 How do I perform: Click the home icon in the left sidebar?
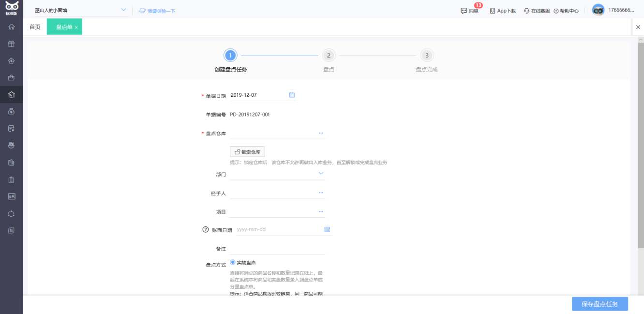(11, 27)
